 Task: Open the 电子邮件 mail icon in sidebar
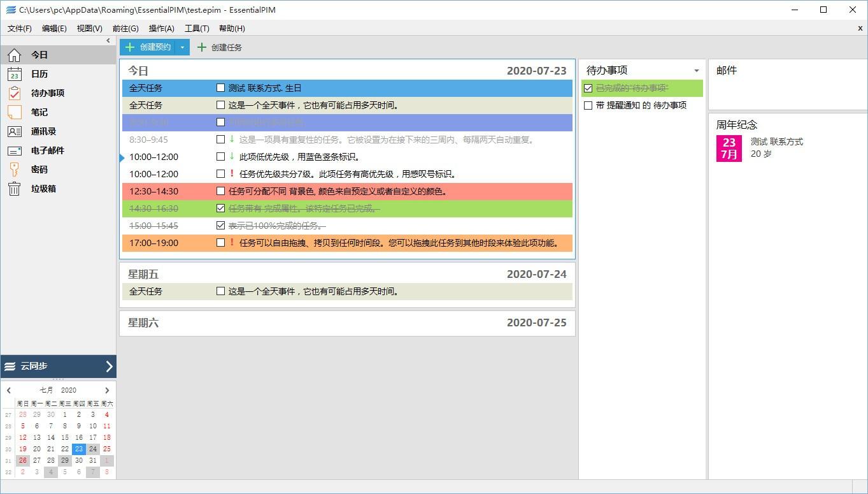[14, 150]
